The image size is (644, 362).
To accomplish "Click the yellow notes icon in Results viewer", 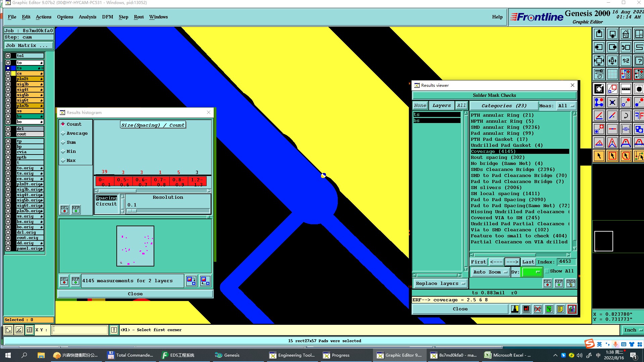I will [560, 309].
